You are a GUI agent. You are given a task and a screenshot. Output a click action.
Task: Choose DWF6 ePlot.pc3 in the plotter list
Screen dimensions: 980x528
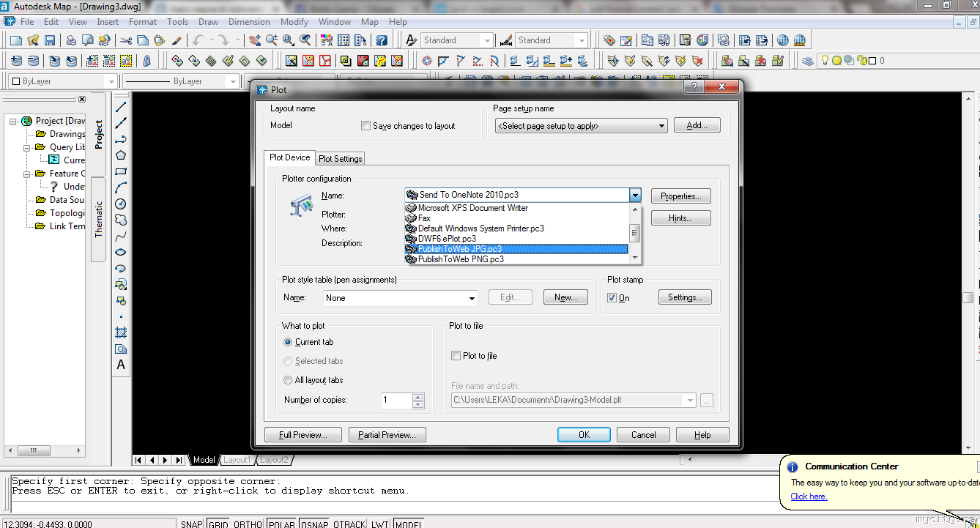tap(517, 239)
